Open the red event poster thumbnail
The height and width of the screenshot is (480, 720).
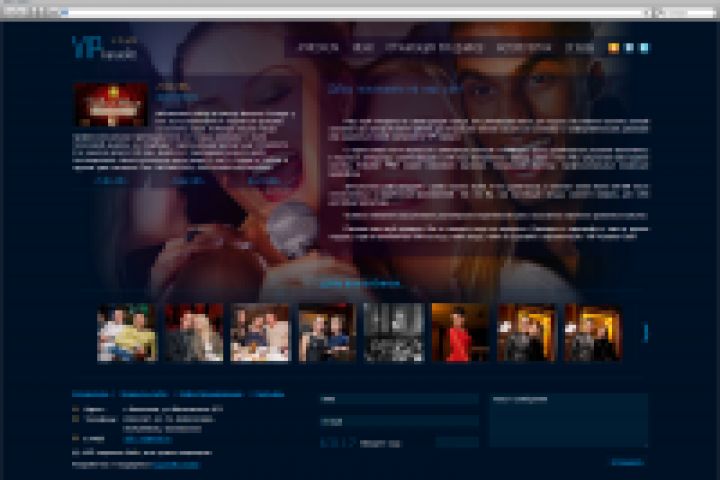point(111,104)
